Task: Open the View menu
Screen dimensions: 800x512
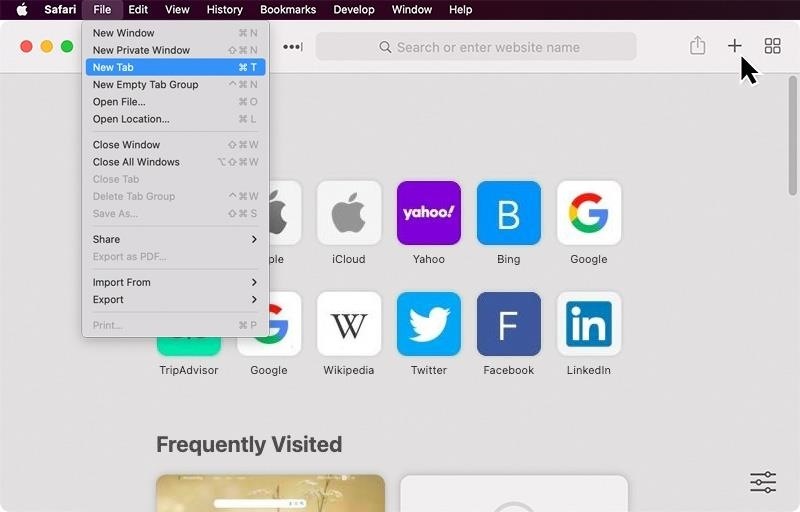Action: 177,10
